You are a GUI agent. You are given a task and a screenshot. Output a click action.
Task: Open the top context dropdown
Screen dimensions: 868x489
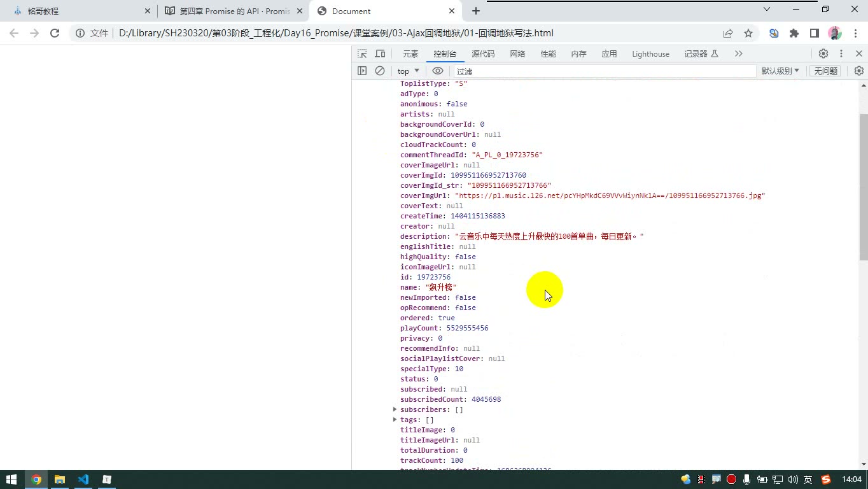409,71
